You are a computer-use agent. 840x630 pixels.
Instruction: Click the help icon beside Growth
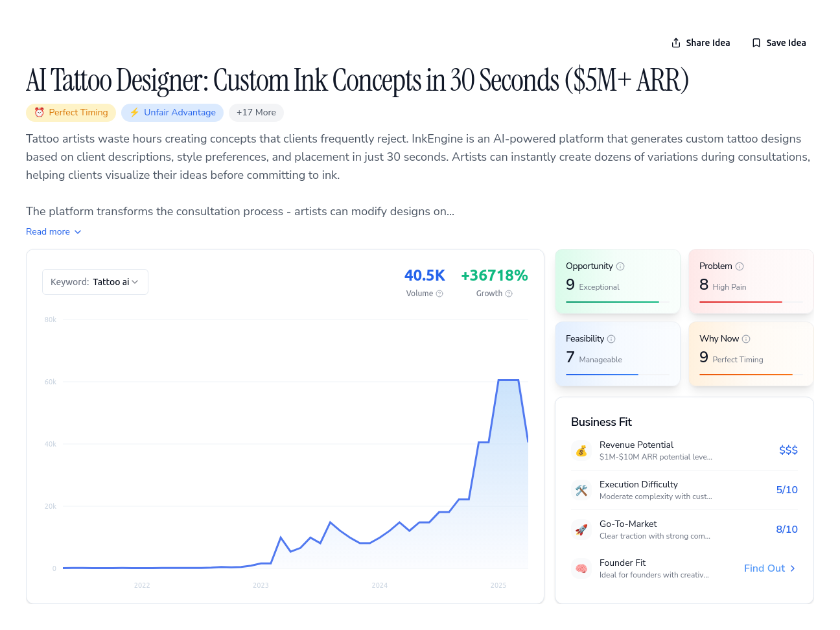pos(509,294)
